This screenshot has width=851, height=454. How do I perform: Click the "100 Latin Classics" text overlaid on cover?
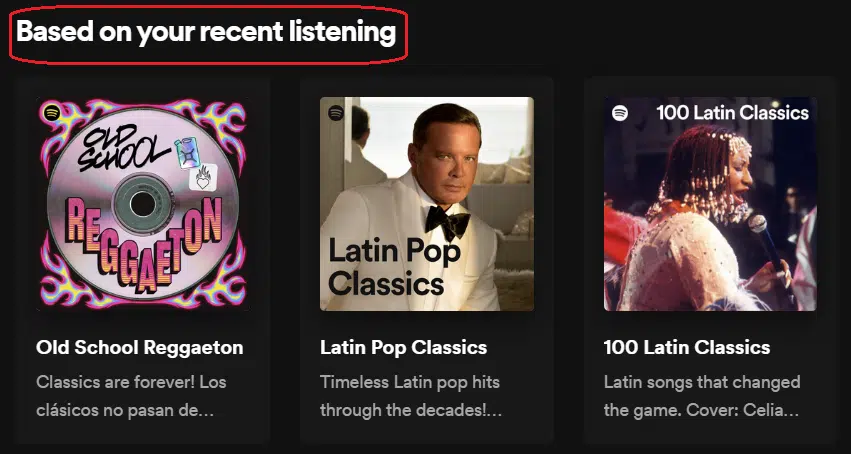(x=732, y=113)
